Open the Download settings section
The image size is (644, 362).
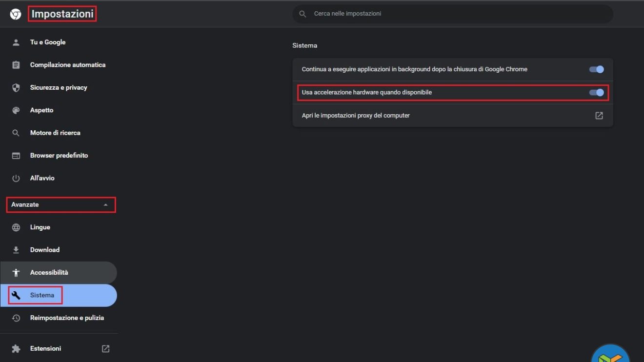coord(45,250)
